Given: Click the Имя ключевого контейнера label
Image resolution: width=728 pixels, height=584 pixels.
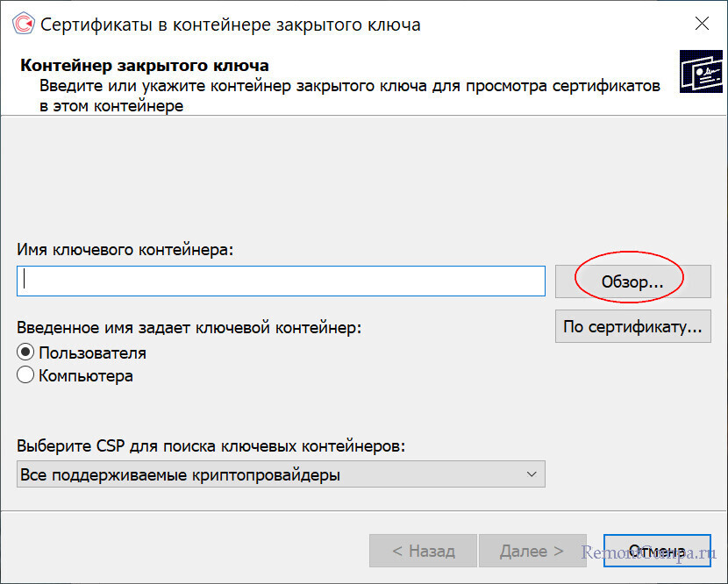Looking at the screenshot, I should [126, 250].
